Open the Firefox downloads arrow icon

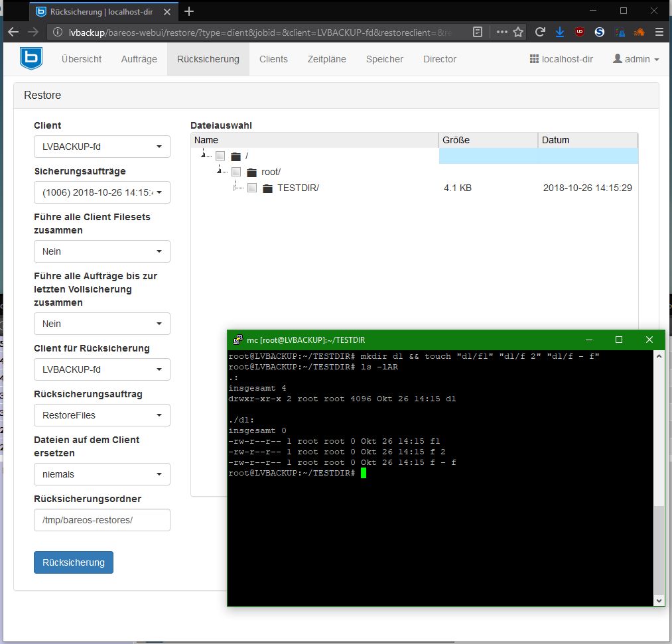(559, 32)
